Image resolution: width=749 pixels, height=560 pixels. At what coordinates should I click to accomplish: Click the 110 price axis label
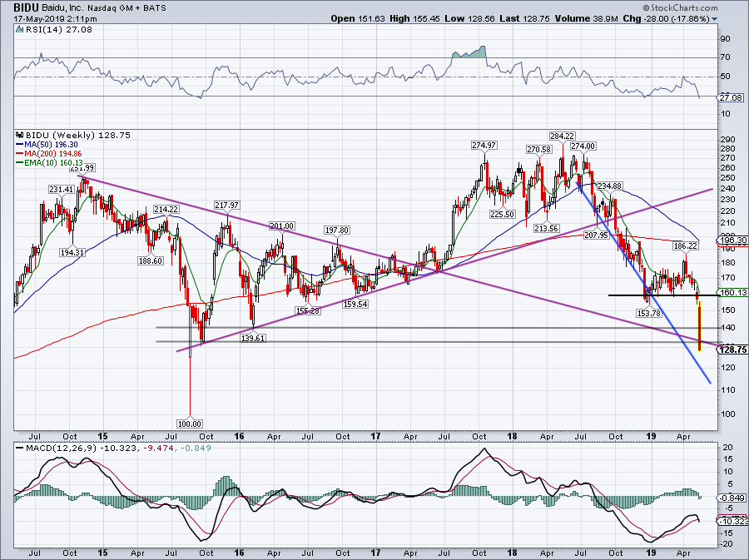(x=728, y=390)
